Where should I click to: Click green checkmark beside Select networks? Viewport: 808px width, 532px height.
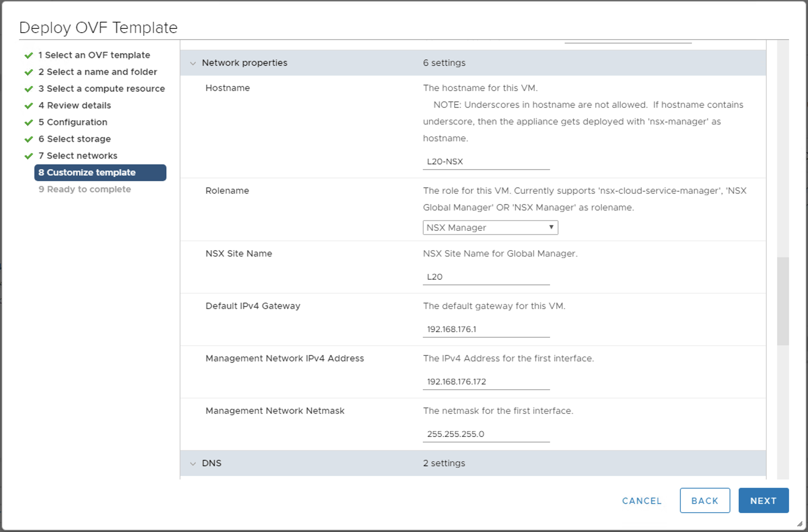click(x=29, y=156)
